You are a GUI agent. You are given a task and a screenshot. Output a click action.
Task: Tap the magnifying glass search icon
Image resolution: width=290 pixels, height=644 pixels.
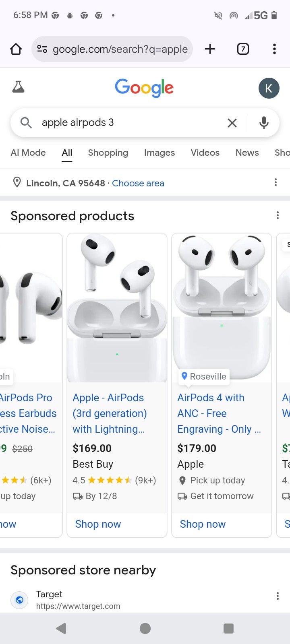[26, 123]
